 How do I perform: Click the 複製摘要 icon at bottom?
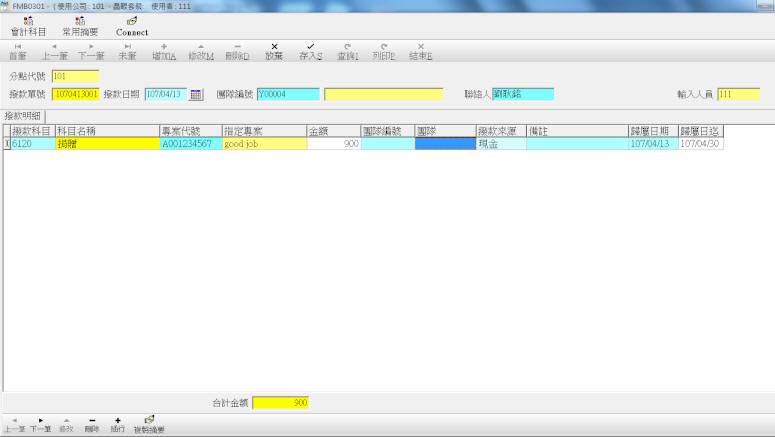click(x=150, y=424)
